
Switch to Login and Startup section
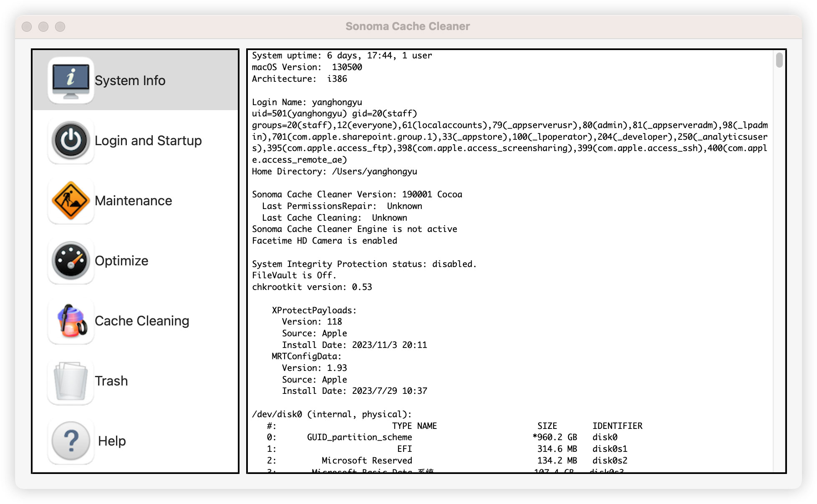click(x=148, y=141)
